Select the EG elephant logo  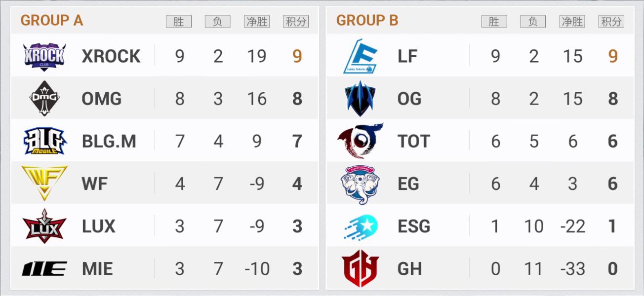pos(361,184)
